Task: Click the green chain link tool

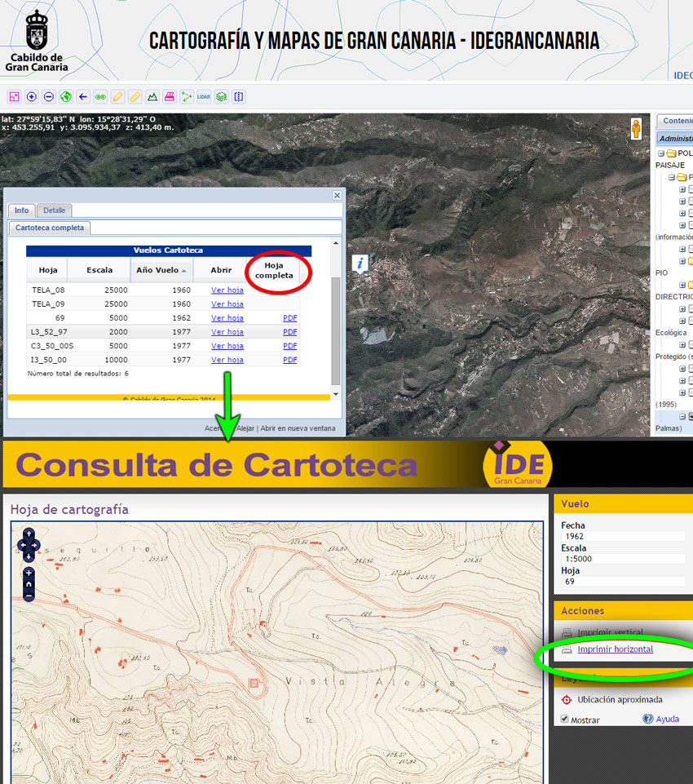Action: [x=100, y=96]
